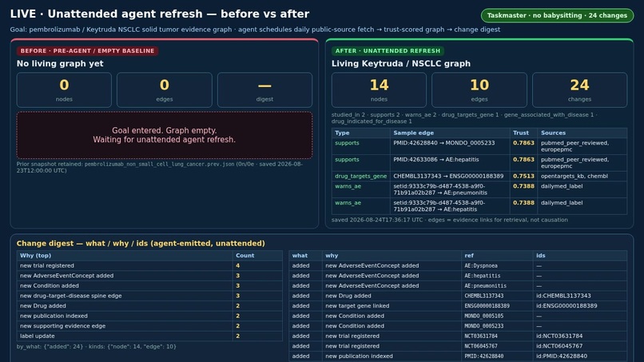Click 'new target gene linked' row

click(x=458, y=306)
